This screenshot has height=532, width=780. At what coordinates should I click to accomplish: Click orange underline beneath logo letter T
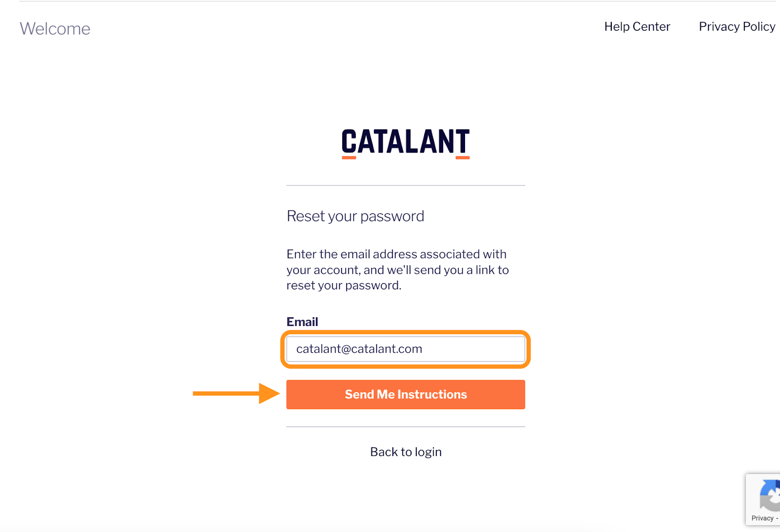(x=462, y=157)
